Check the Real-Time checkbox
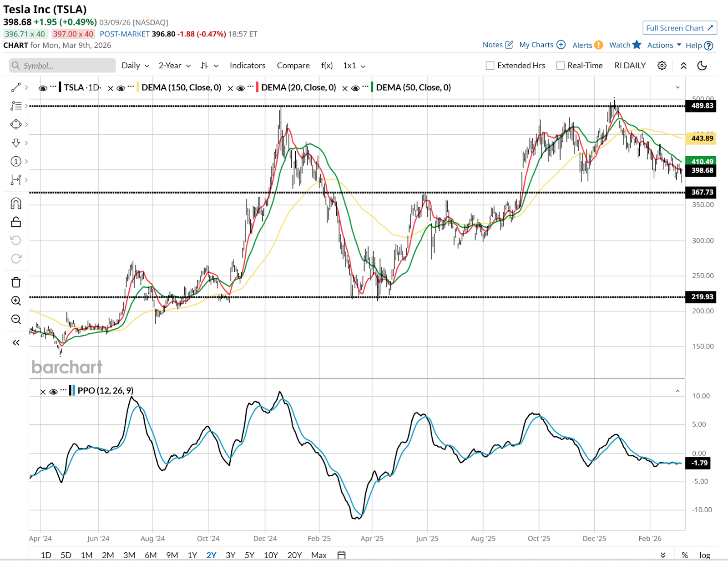Screen dimensions: 728x561 pyautogui.click(x=561, y=66)
